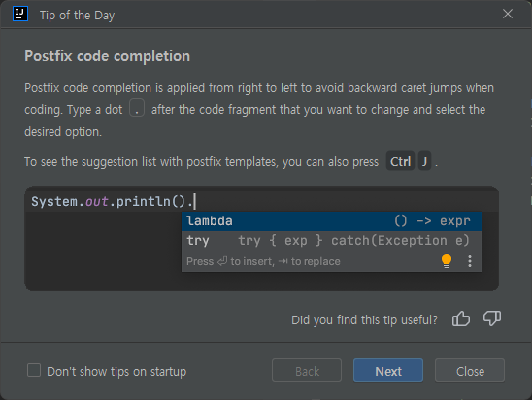Open the three-dot options in completion popup
The image size is (532, 400).
470,261
